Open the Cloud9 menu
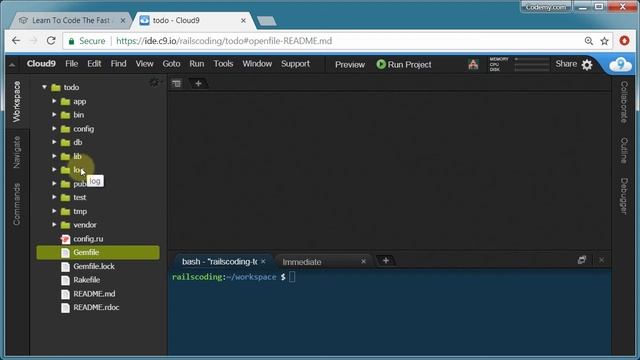Viewport: 640px width, 360px height. click(41, 64)
